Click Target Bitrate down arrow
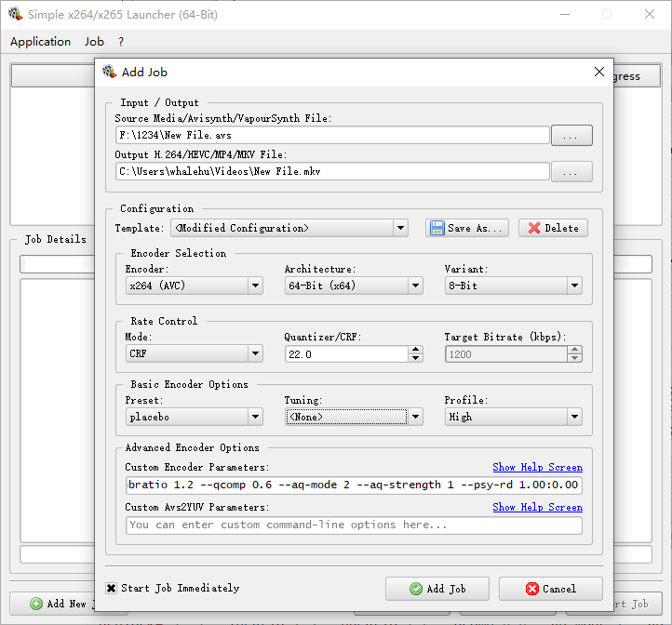Image resolution: width=672 pixels, height=625 pixels. [574, 358]
